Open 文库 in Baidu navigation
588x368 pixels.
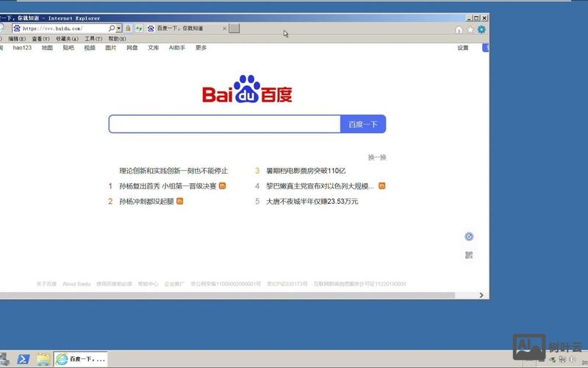[x=153, y=48]
